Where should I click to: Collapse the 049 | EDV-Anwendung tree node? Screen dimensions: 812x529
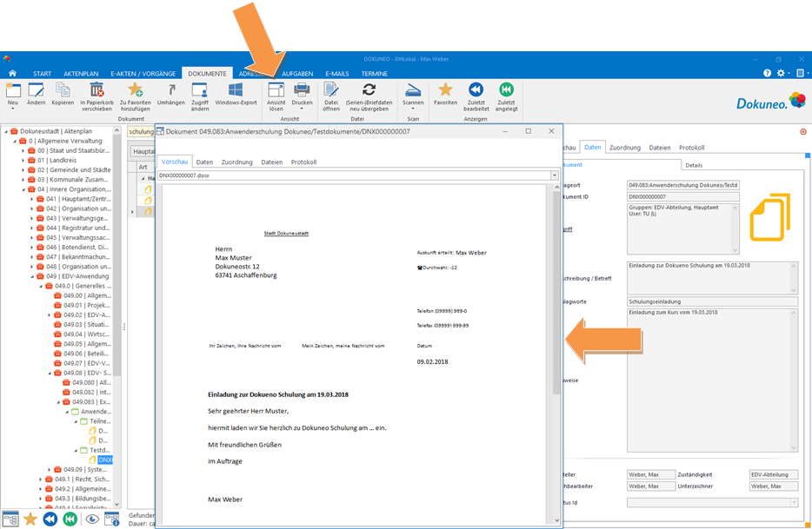[x=31, y=276]
